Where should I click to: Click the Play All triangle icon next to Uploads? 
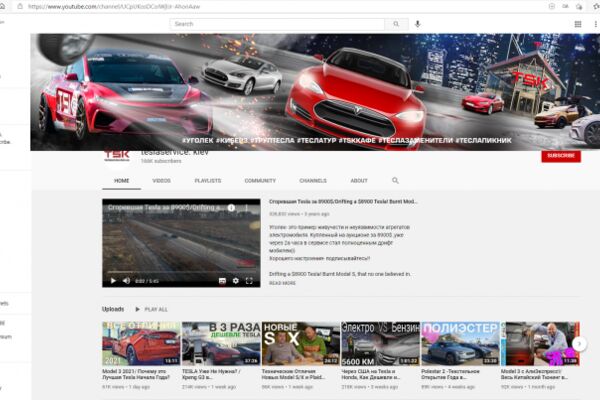pos(137,309)
